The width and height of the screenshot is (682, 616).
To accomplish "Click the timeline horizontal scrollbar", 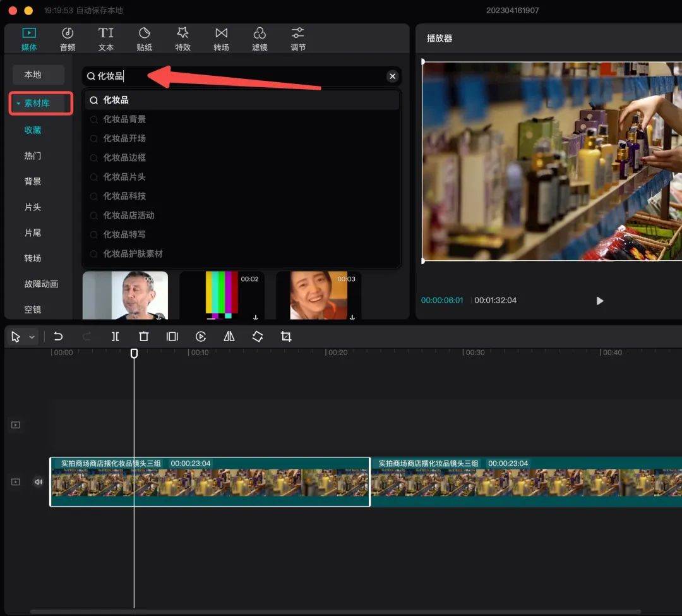I will pos(335,612).
